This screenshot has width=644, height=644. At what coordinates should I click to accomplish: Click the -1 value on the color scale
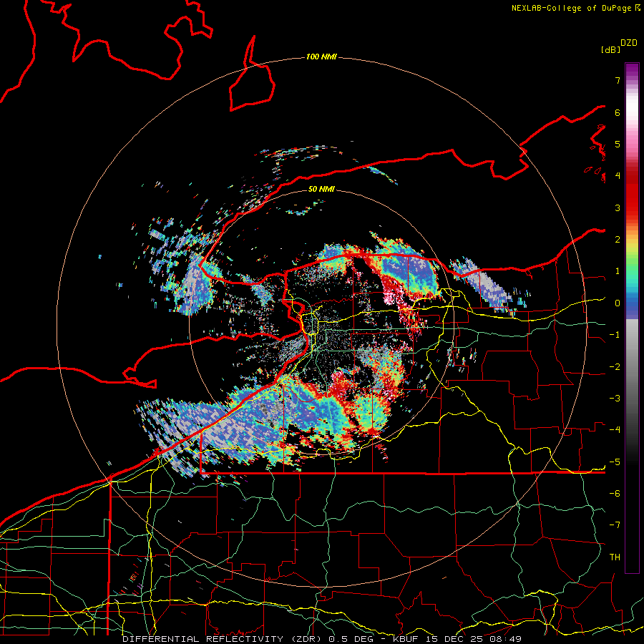(x=615, y=335)
